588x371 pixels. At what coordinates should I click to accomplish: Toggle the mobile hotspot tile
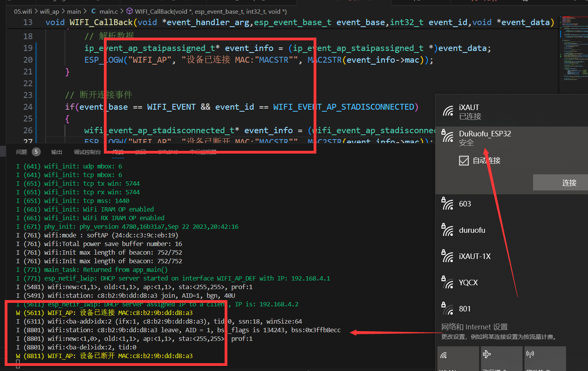click(545, 358)
